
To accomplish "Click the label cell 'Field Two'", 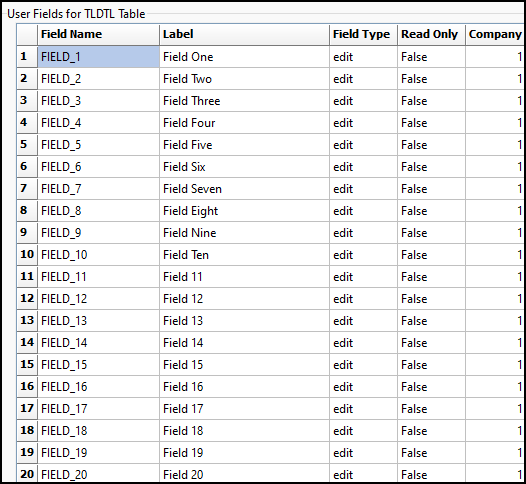I will 245,79.
